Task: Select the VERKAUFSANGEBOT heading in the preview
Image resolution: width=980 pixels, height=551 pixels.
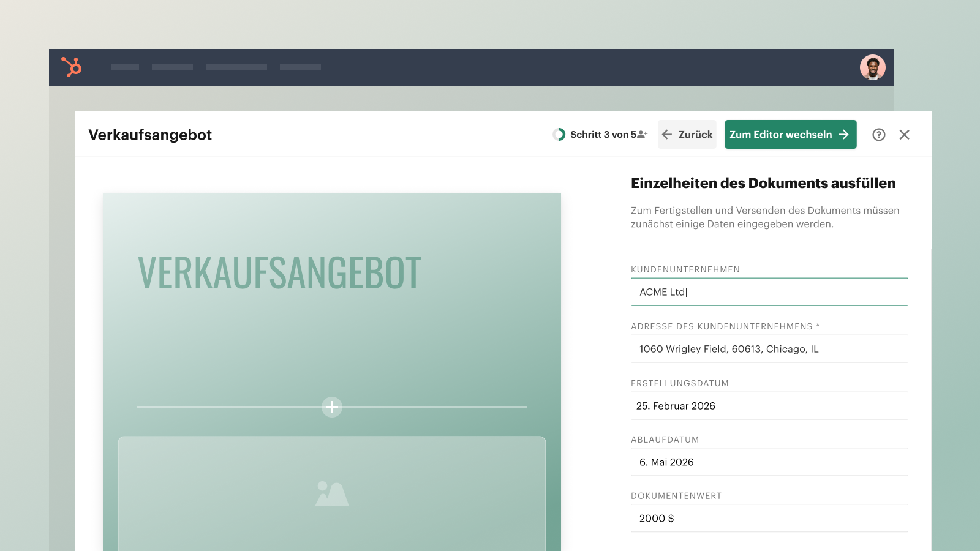Action: (x=279, y=273)
